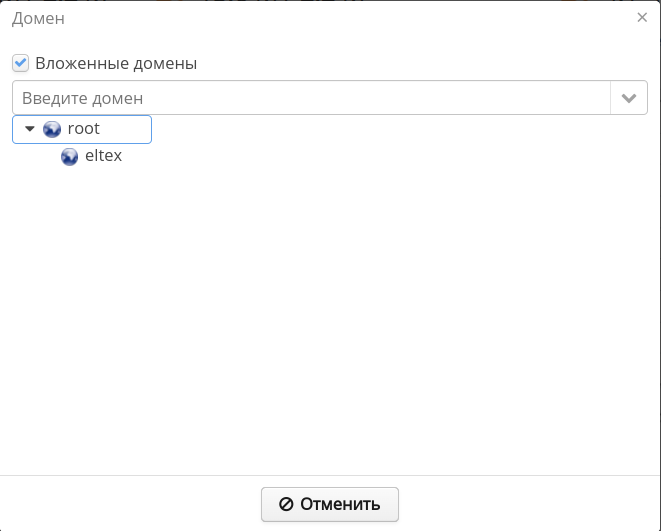Screen dimensions: 661x531
Task: Open the "Введите домен" dropdown list
Action: click(x=629, y=98)
